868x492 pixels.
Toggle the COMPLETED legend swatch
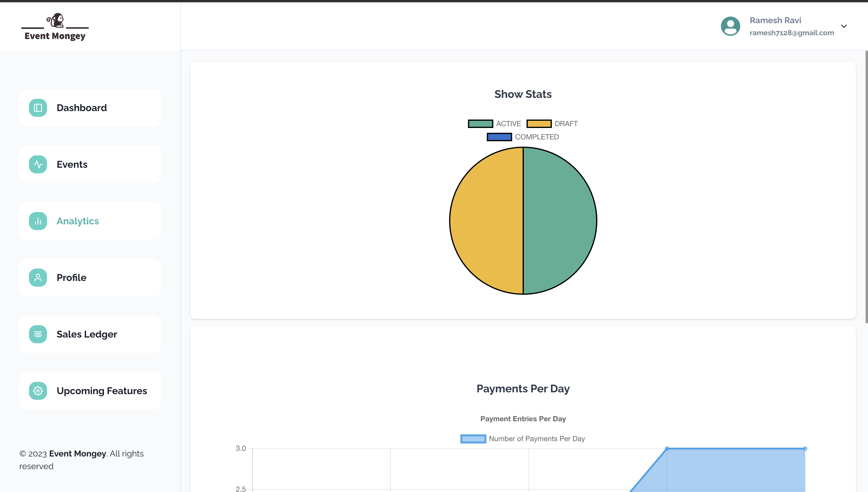(499, 137)
